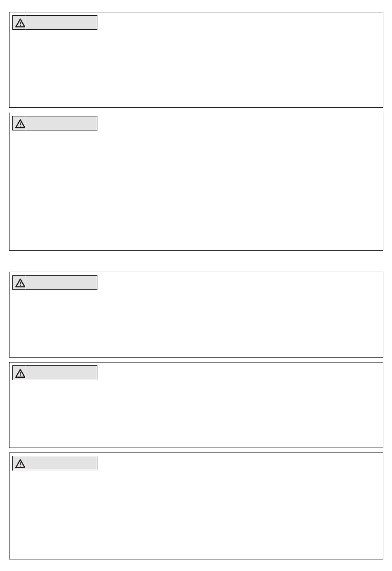Click the warning triangle icon in the topmost box
Viewport: 392px width, 571px height.
tap(20, 23)
